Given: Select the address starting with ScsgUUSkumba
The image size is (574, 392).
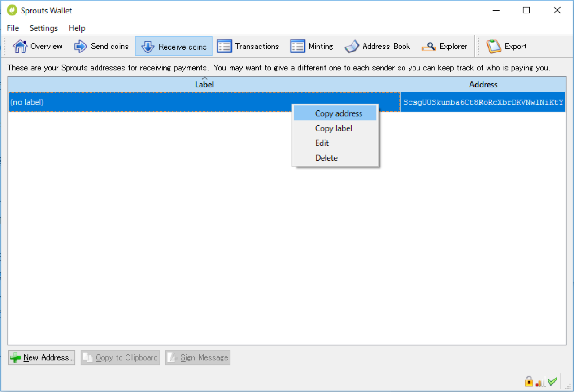Looking at the screenshot, I should 483,102.
